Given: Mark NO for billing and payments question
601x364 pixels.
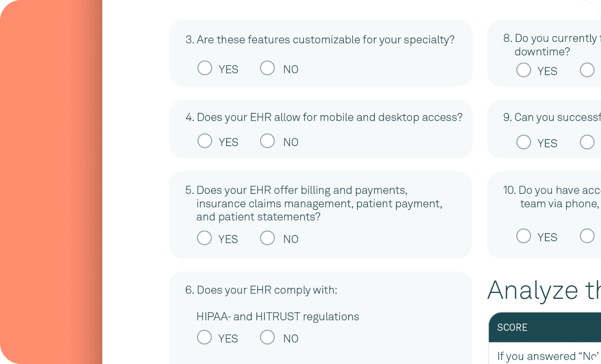Looking at the screenshot, I should click(x=267, y=238).
